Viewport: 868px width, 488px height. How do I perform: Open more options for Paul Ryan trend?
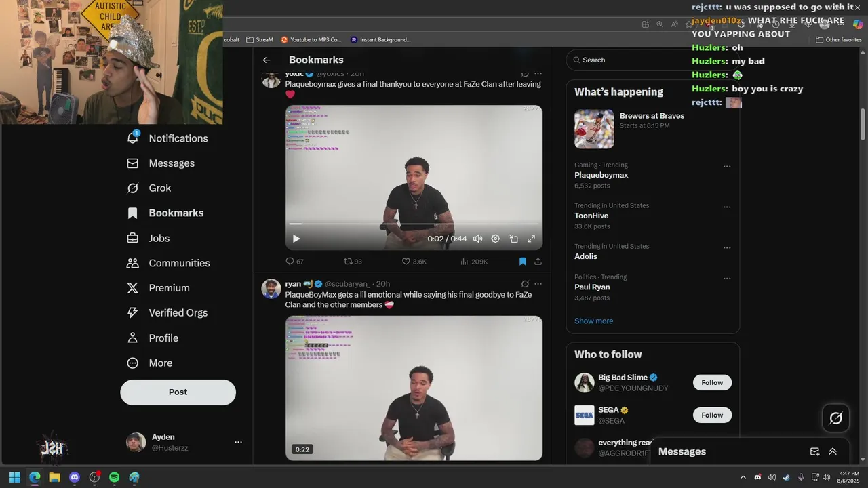(x=727, y=278)
